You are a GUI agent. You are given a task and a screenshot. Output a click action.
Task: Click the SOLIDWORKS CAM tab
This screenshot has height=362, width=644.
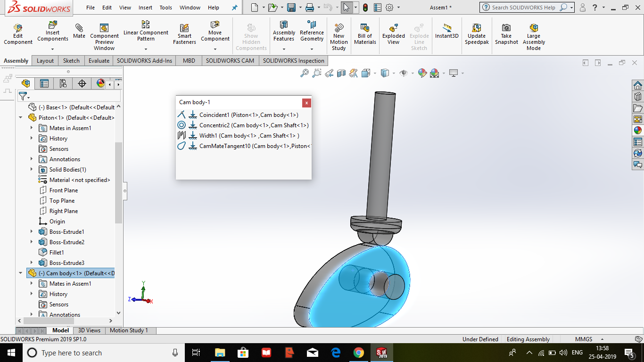click(230, 60)
